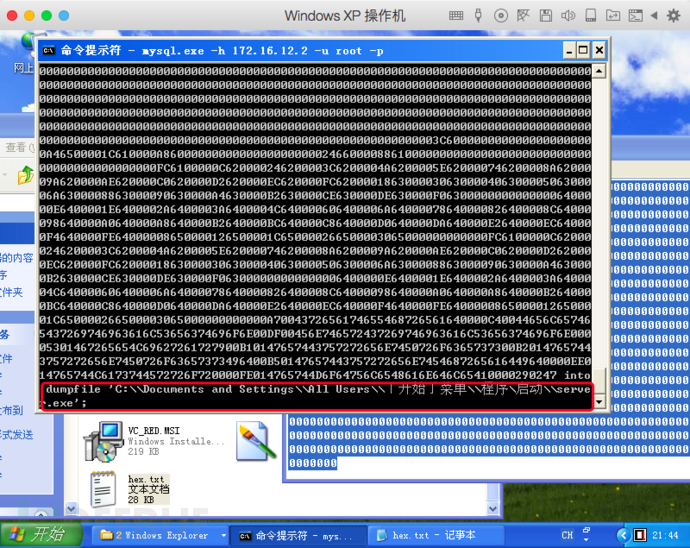Select the VC_RED.MSI installer icon
Image resolution: width=690 pixels, height=548 pixels.
point(104,441)
